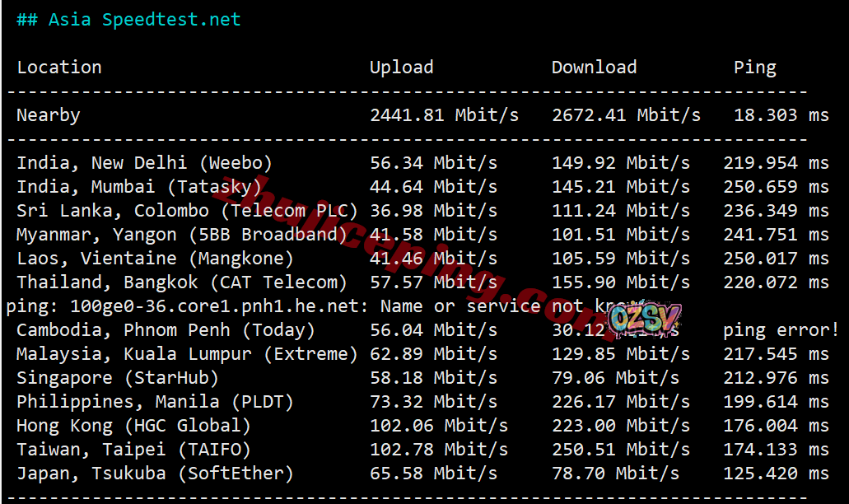Click the Download column header
The height and width of the screenshot is (504, 849).
click(x=594, y=68)
